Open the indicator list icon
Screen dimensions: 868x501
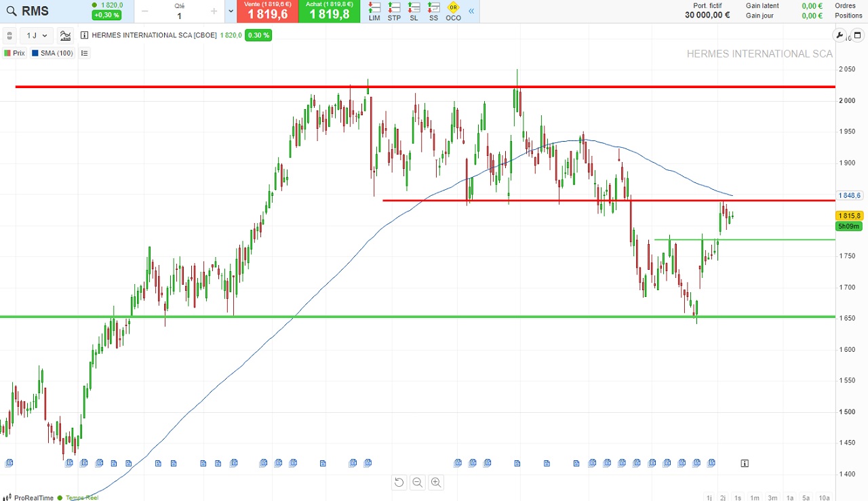pyautogui.click(x=85, y=53)
